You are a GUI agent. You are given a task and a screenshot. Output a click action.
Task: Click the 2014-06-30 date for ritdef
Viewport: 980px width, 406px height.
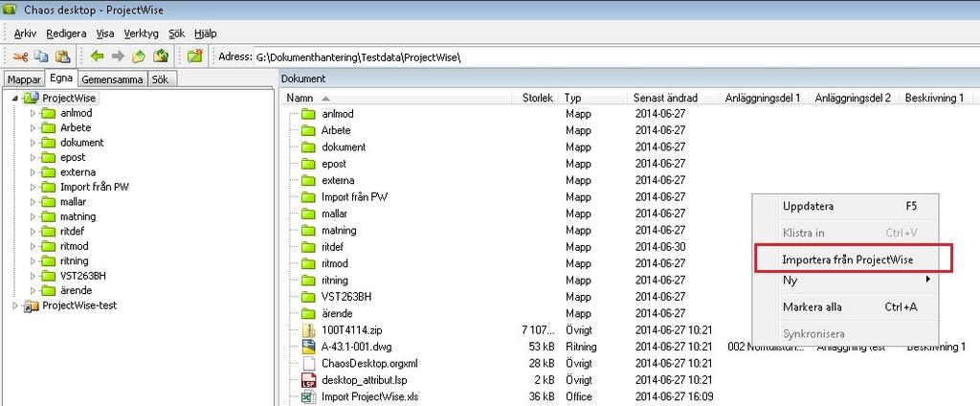660,247
